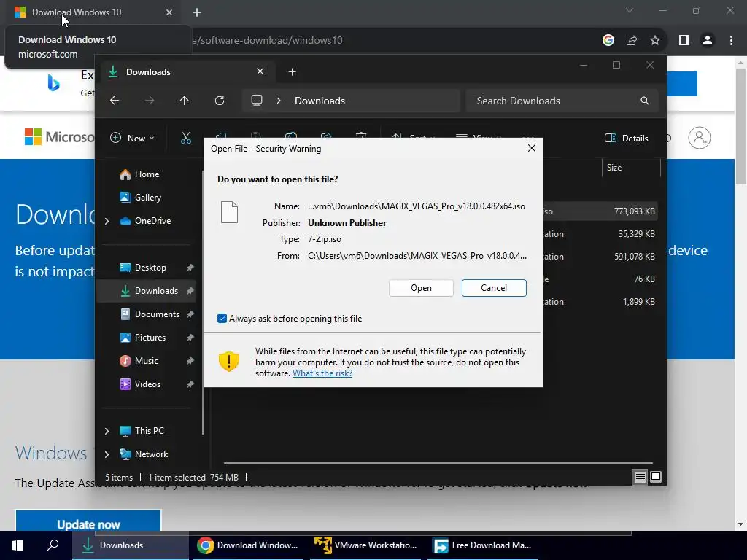
Task: Toggle the Chrome side panel icon
Action: 684,41
